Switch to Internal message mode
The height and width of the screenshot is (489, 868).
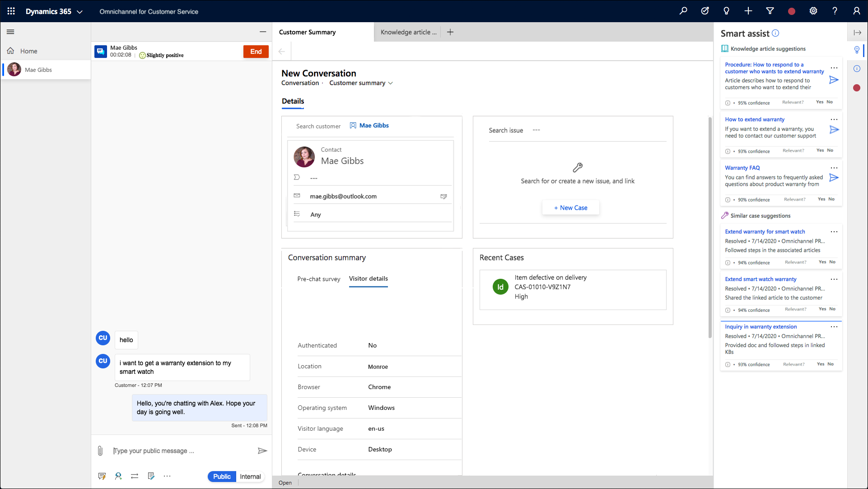pos(250,476)
